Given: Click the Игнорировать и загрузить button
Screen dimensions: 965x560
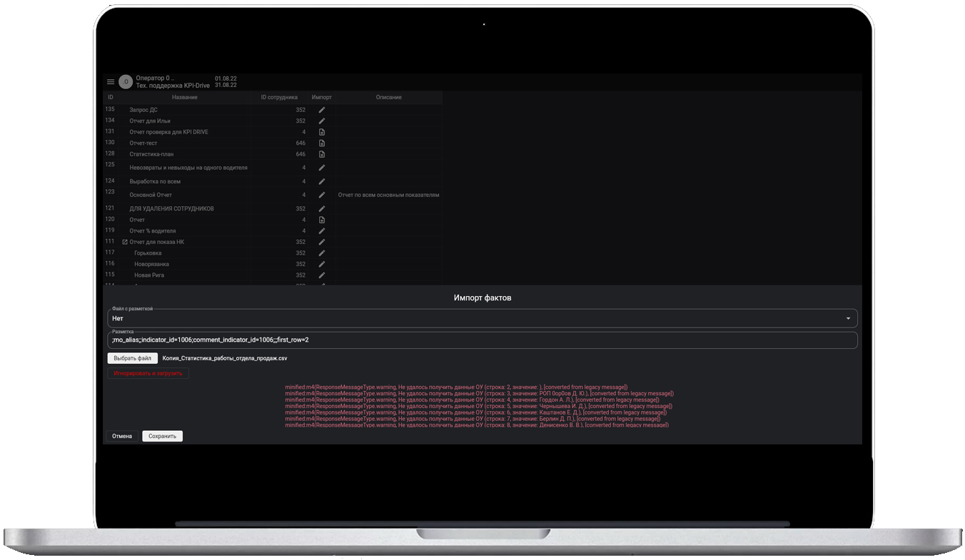Looking at the screenshot, I should pos(148,373).
